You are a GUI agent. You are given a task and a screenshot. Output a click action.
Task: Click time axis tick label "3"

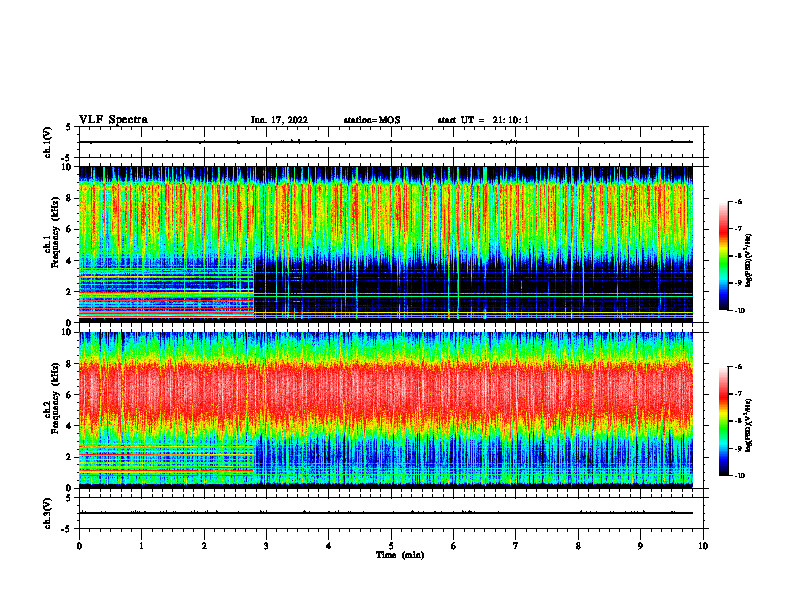(x=267, y=546)
